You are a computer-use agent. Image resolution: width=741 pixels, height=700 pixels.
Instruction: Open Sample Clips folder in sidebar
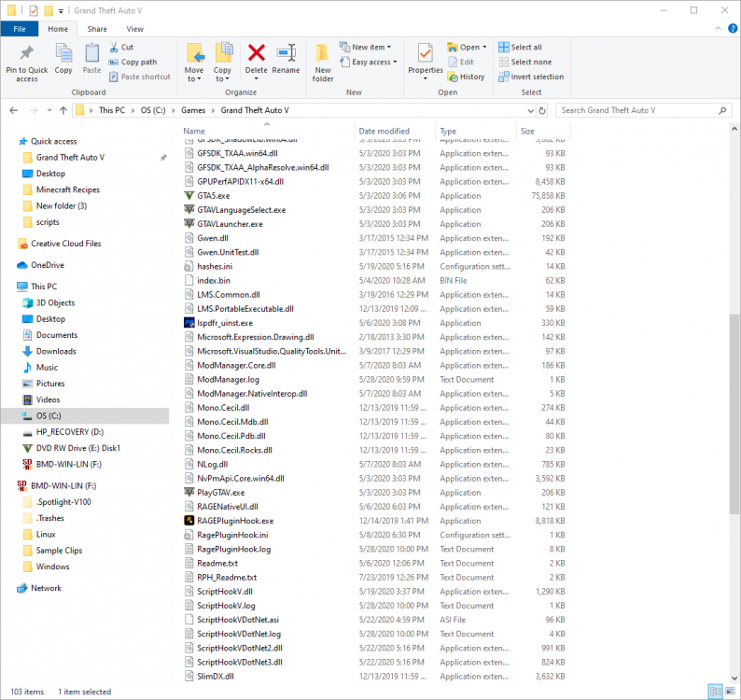pyautogui.click(x=59, y=551)
